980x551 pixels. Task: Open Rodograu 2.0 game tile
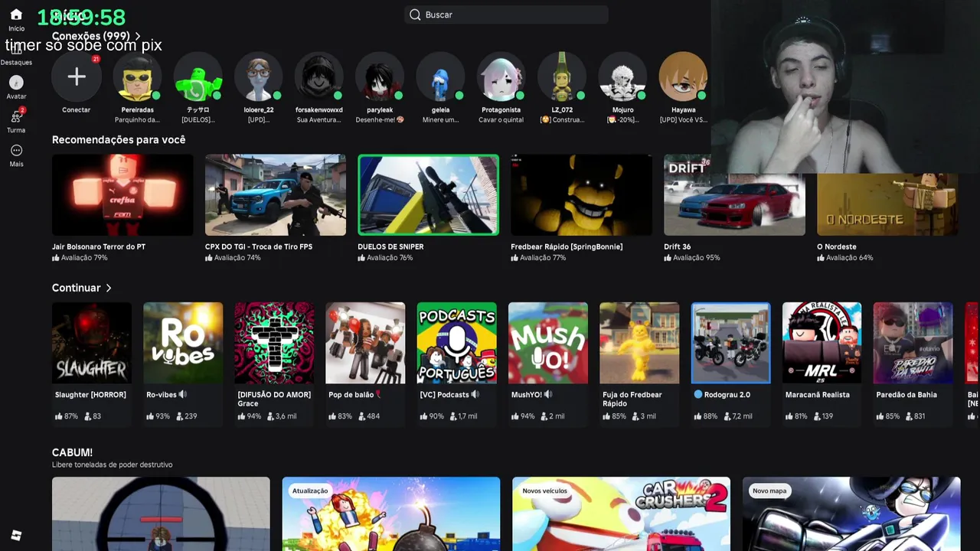(730, 343)
